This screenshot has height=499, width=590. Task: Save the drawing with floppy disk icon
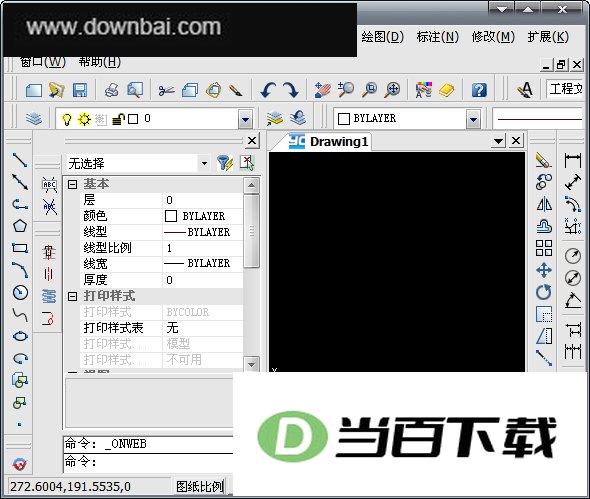point(79,90)
